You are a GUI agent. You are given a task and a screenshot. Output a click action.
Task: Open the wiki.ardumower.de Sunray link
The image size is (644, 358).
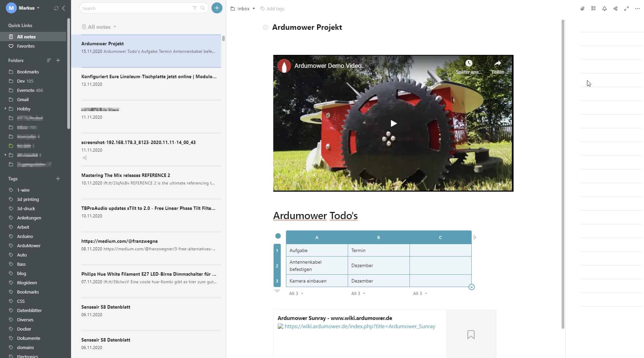(360, 326)
